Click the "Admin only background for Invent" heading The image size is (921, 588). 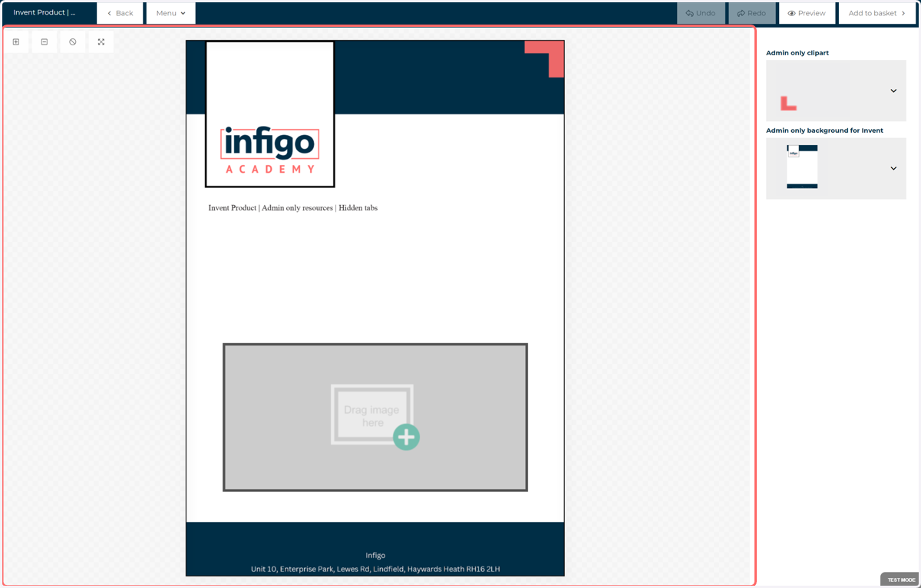click(824, 130)
